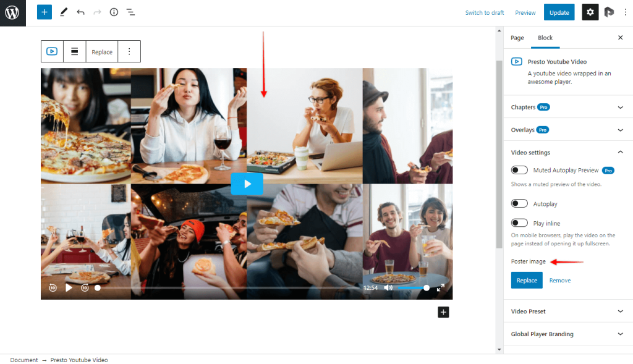
Task: Open the Presto Player plugin icon
Action: pyautogui.click(x=609, y=12)
